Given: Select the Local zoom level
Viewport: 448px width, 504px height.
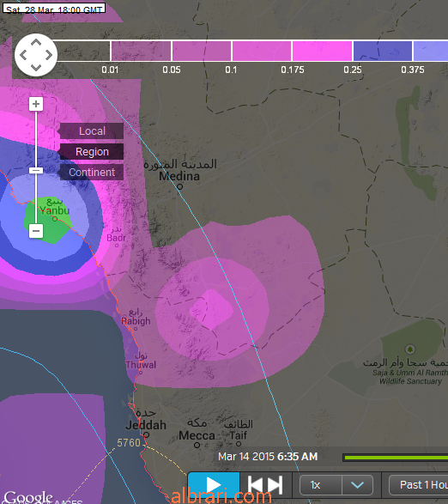Looking at the screenshot, I should coord(92,131).
